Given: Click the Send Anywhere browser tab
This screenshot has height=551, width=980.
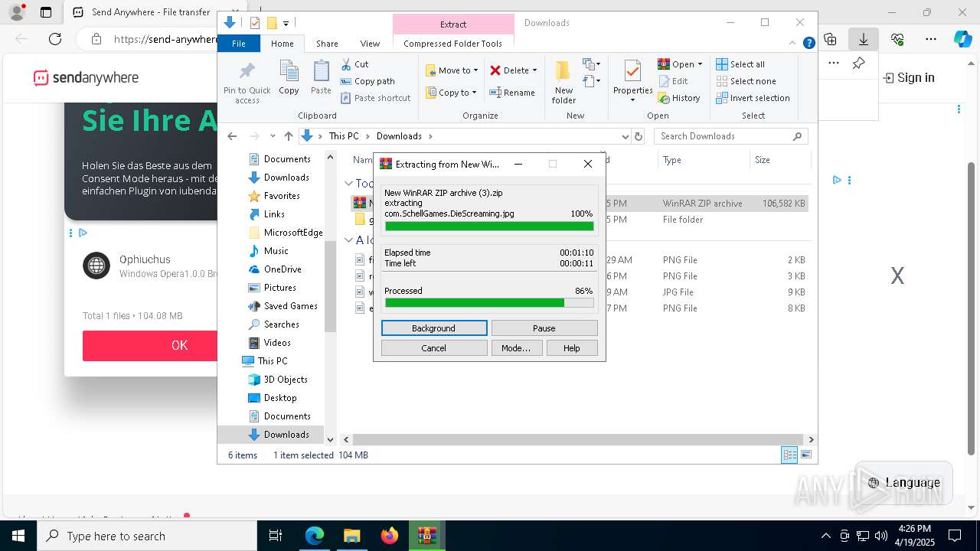Looking at the screenshot, I should click(x=142, y=12).
